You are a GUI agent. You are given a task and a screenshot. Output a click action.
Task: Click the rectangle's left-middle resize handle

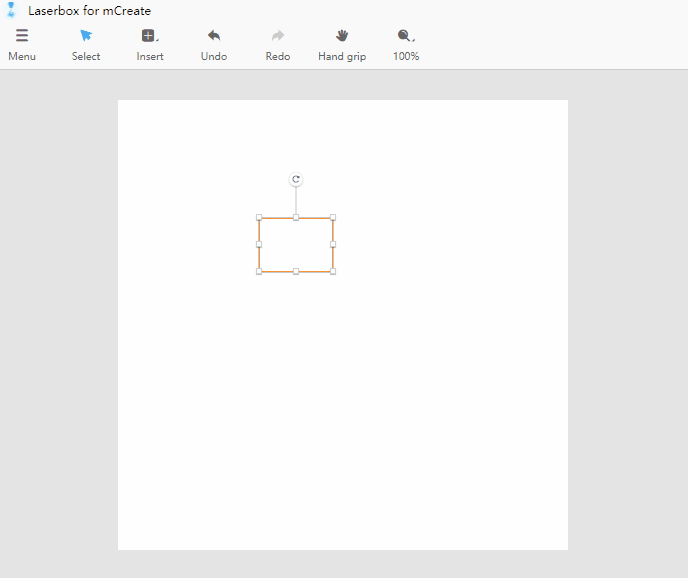(x=259, y=244)
